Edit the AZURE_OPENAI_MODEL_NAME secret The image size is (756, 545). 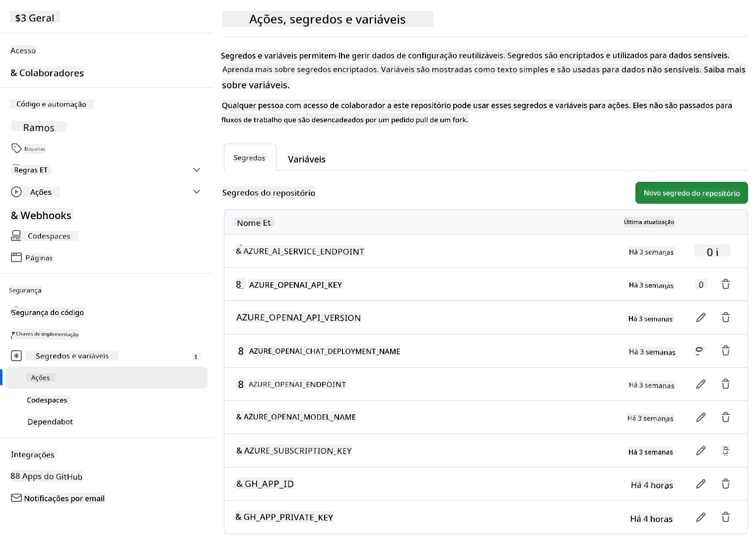(701, 417)
